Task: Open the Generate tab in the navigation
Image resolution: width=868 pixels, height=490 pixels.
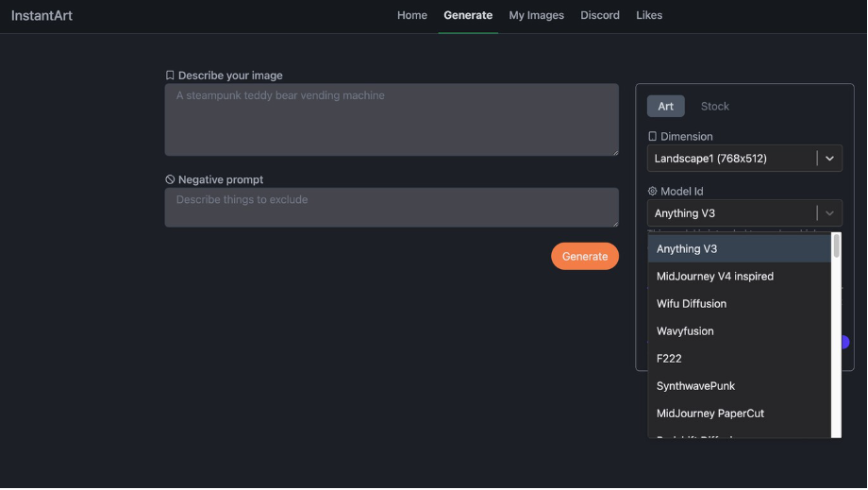Action: click(x=468, y=15)
